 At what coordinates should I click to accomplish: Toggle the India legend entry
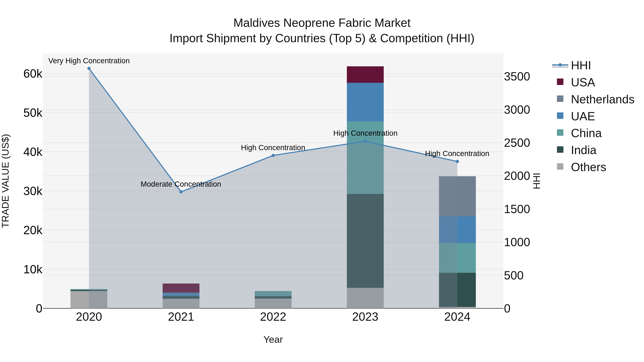click(577, 150)
